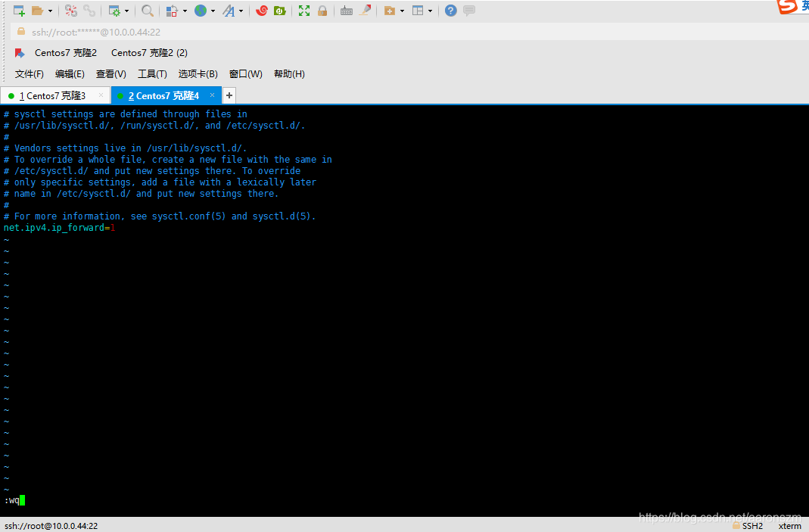This screenshot has height=532, width=809.
Task: Expand the encoding dropdown arrow
Action: click(x=213, y=11)
